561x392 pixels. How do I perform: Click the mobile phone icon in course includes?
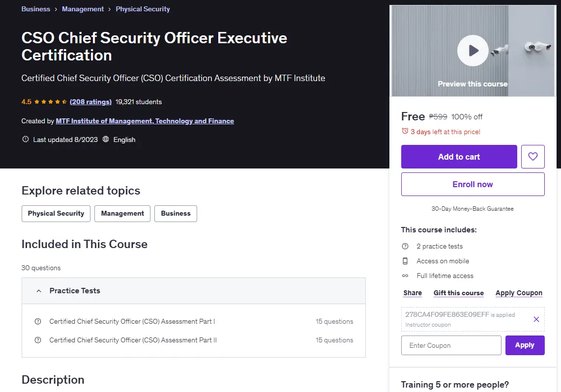tap(405, 261)
